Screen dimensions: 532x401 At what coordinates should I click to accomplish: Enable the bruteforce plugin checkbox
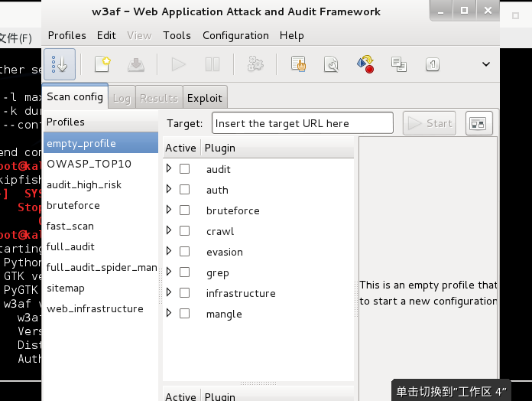pos(184,210)
